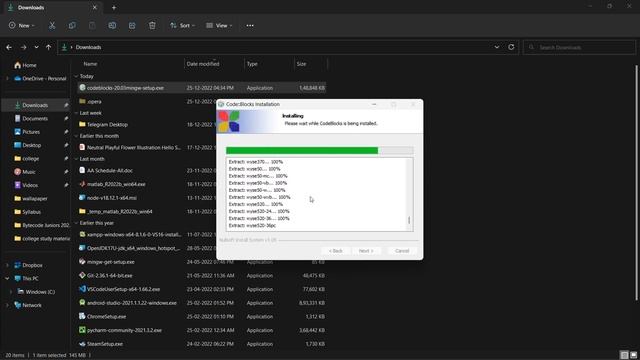The width and height of the screenshot is (640, 360).
Task: Click the Cut icon in the toolbar
Action: click(52, 25)
